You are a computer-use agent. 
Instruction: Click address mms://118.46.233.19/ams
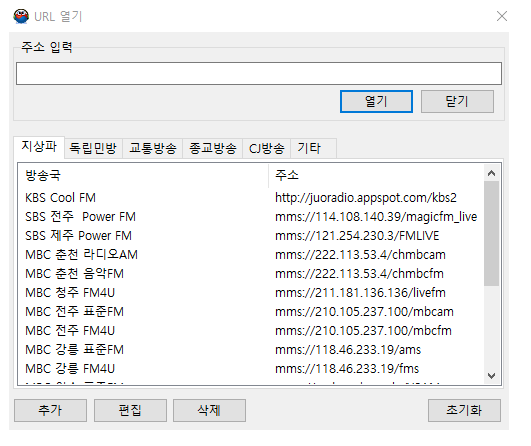pyautogui.click(x=348, y=349)
